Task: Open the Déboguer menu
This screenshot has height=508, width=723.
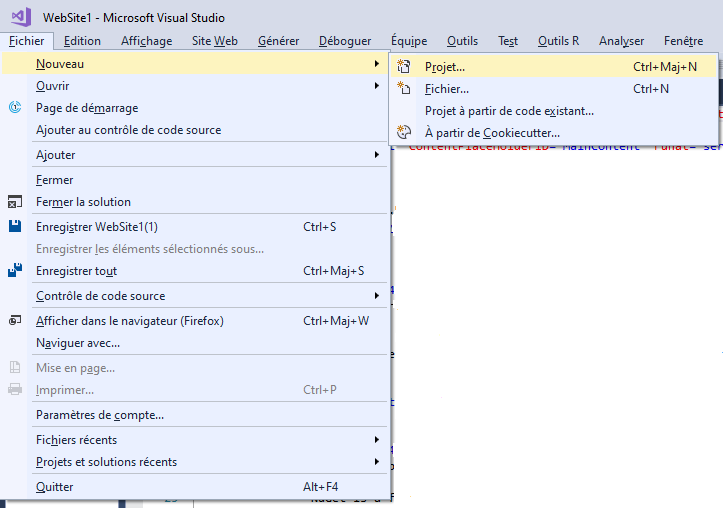Action: click(x=344, y=41)
